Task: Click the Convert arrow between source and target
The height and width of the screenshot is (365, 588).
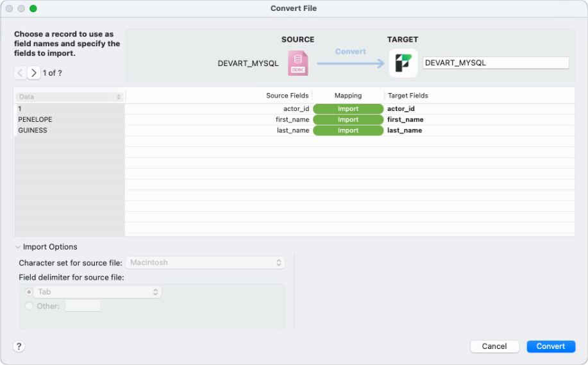Action: click(351, 63)
